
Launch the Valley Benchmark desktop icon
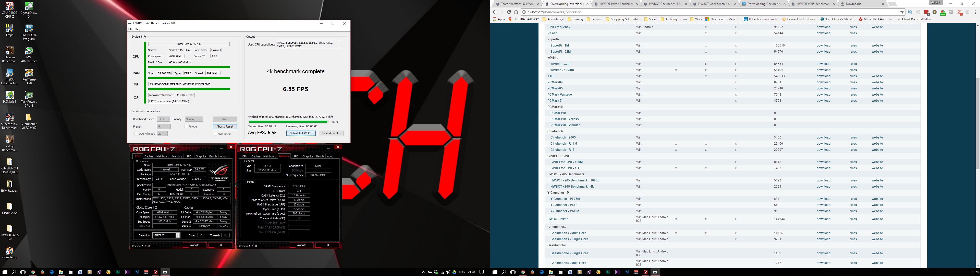(x=9, y=143)
